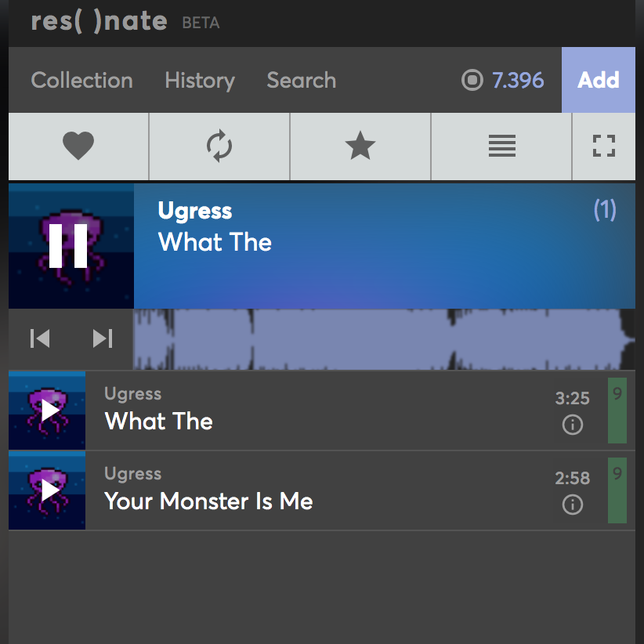This screenshot has width=644, height=644.
Task: Show info for "What The" track
Action: pos(573,425)
